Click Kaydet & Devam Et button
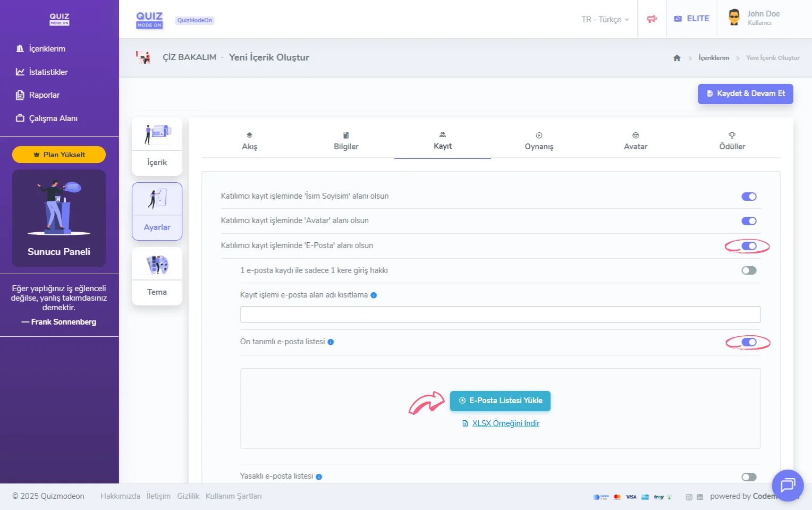 coord(745,93)
